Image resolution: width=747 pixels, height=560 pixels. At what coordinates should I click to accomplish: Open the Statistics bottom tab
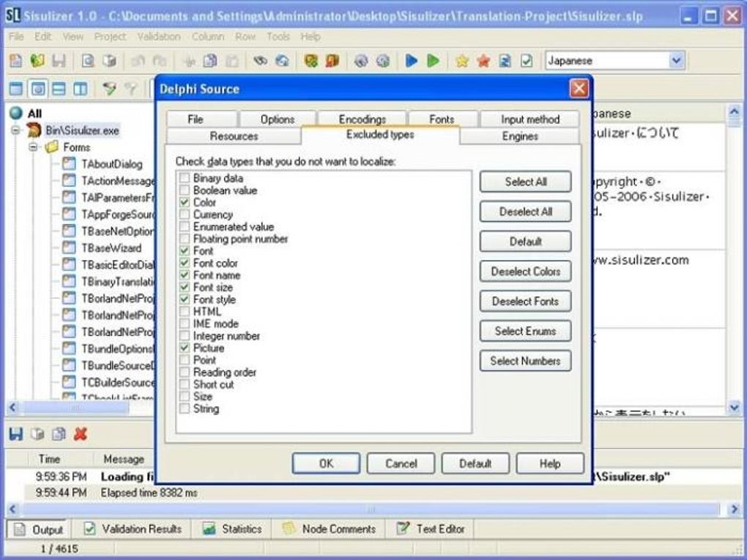tap(232, 529)
